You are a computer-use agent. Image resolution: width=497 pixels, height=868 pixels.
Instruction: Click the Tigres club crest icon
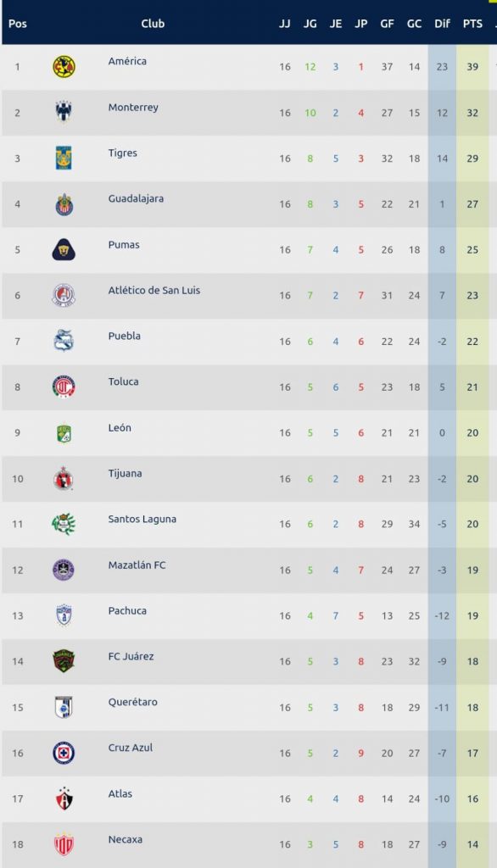(64, 159)
